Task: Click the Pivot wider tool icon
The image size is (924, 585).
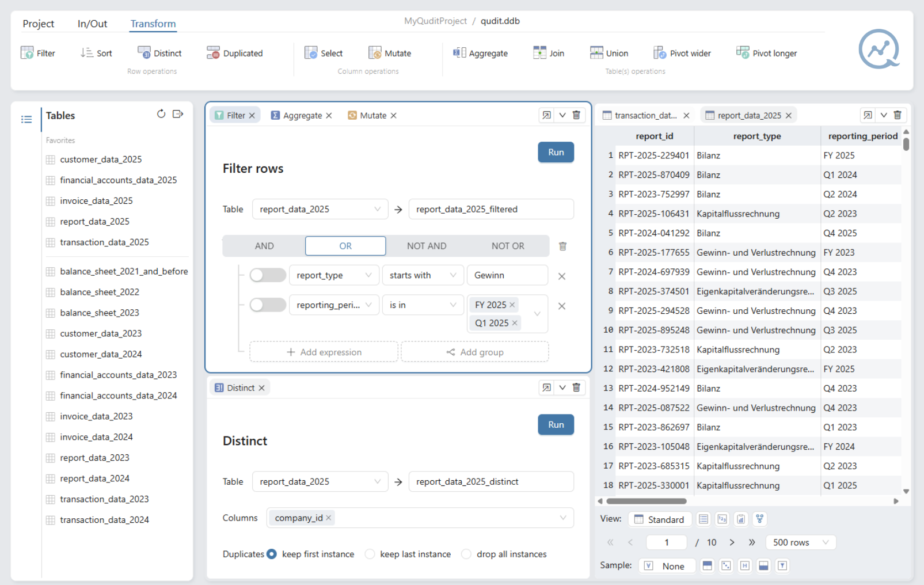Action: [x=660, y=53]
